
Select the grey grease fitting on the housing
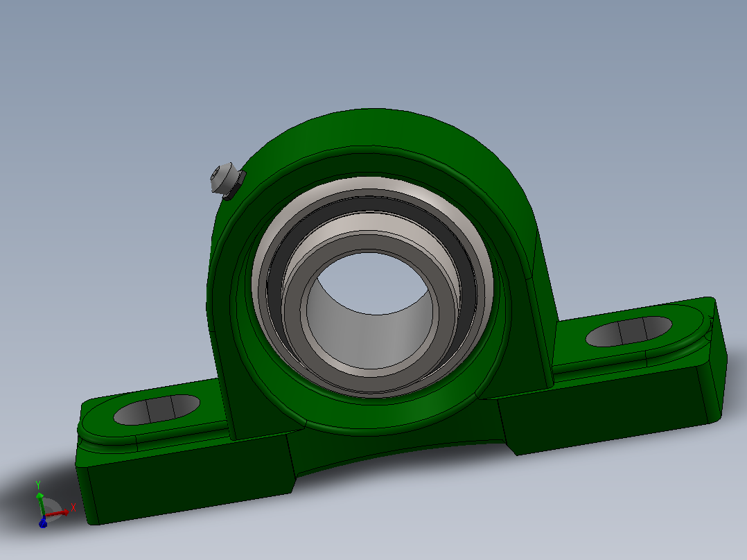[227, 180]
